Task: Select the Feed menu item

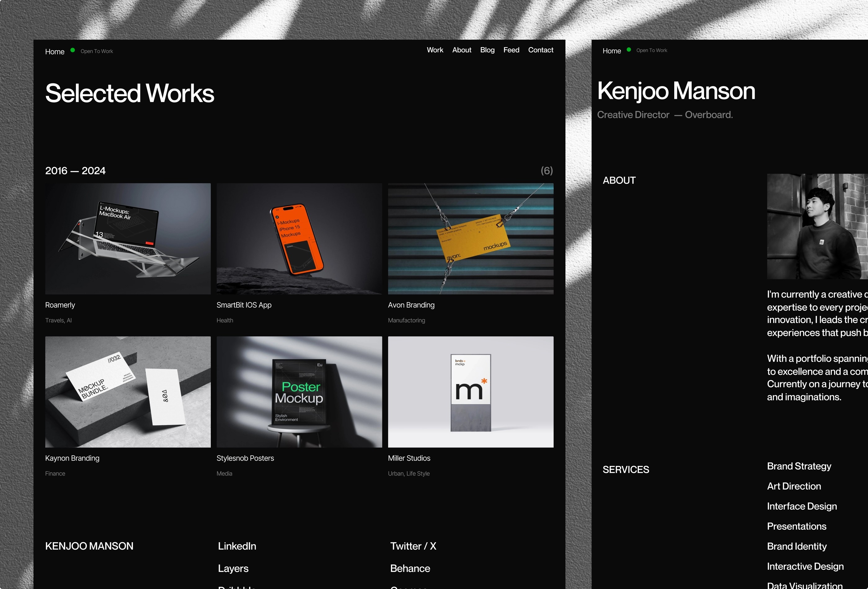Action: click(511, 50)
